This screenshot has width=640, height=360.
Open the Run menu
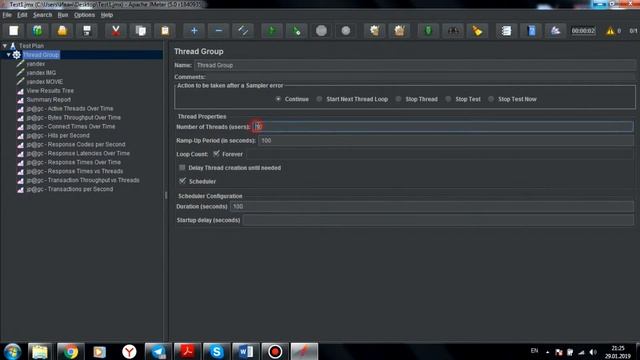(63, 15)
